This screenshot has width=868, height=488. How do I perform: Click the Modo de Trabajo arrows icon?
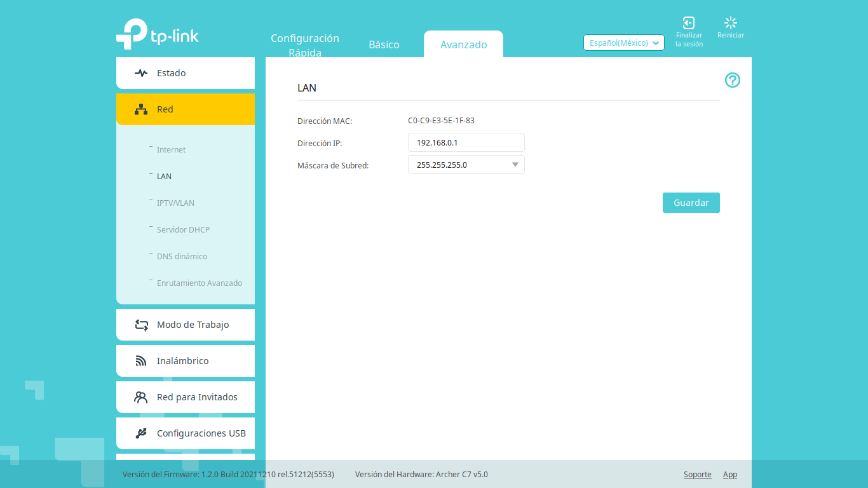click(141, 325)
